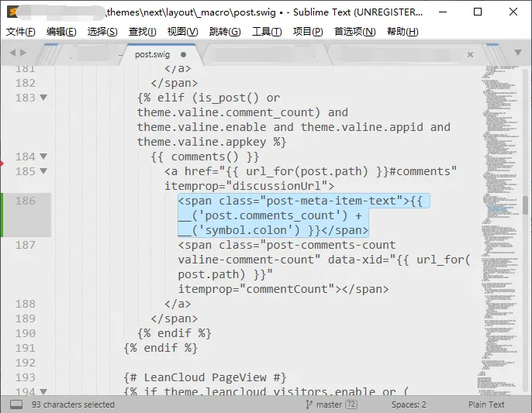Click the master branch label in status bar
The width and height of the screenshot is (532, 413).
pyautogui.click(x=329, y=404)
